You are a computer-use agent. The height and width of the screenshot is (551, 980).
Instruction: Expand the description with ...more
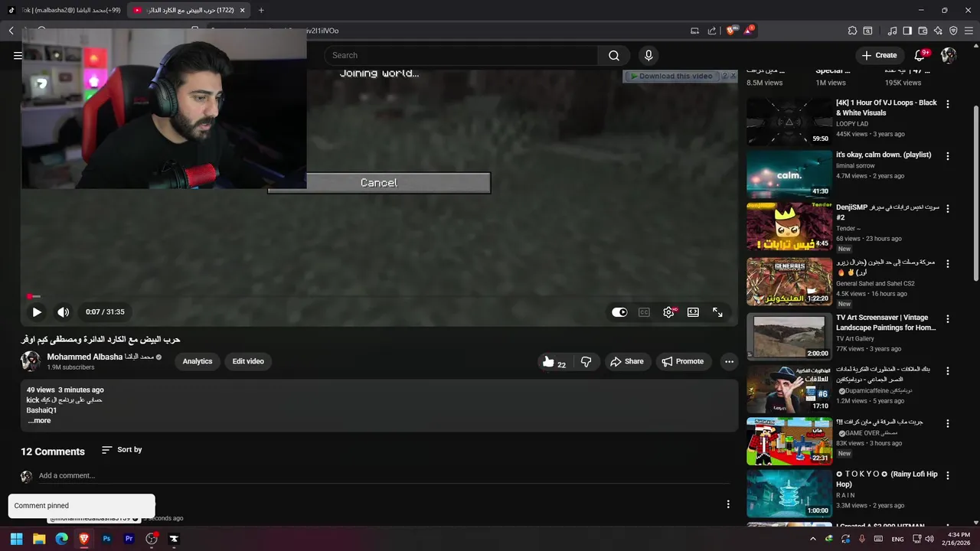point(39,420)
